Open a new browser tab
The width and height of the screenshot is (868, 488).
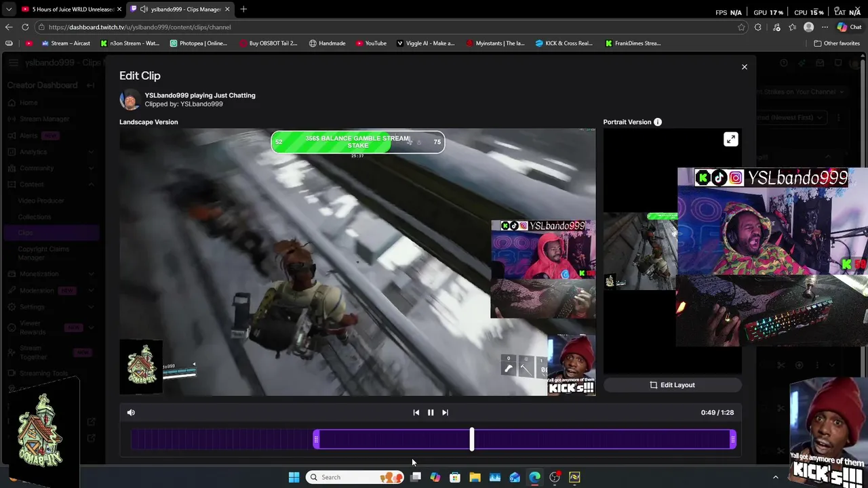coord(243,9)
